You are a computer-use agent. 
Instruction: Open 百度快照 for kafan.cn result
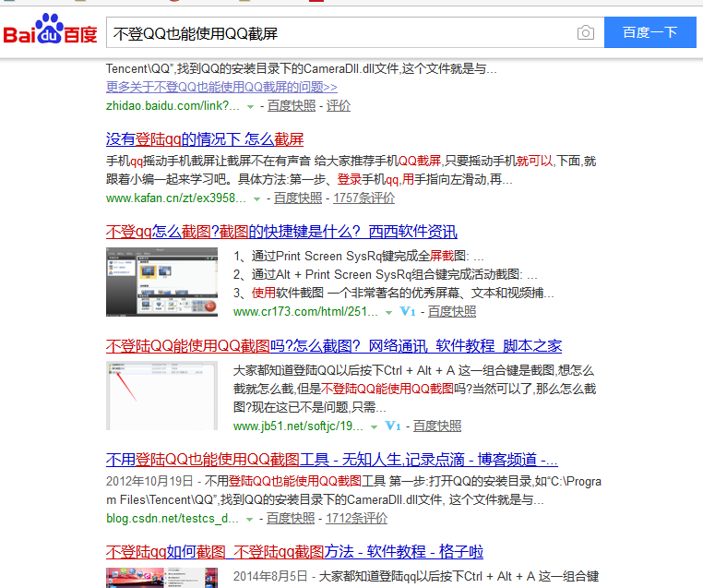[x=298, y=198]
